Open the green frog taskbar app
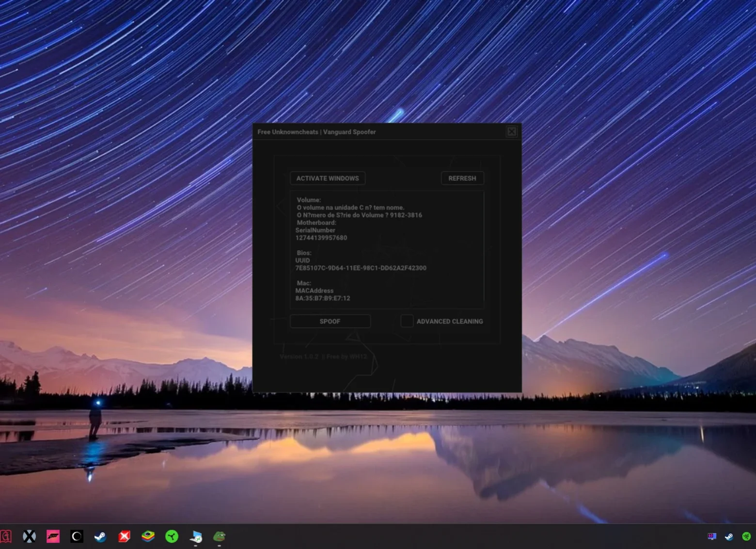 [x=220, y=536]
